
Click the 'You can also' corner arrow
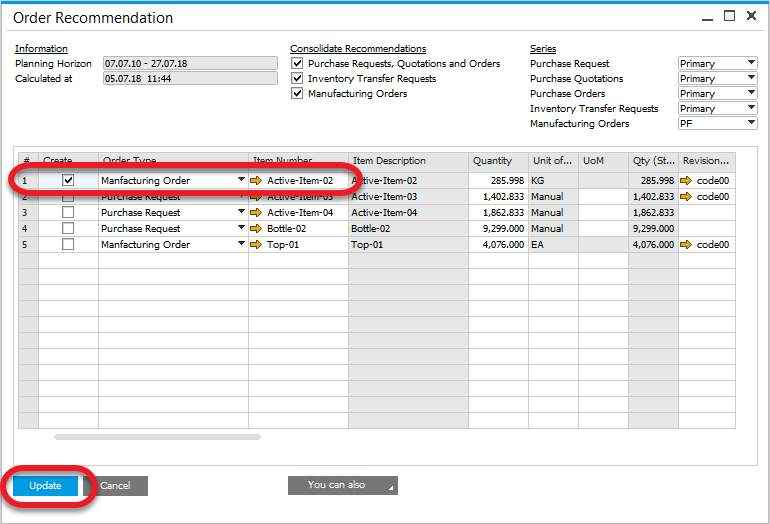tap(391, 488)
